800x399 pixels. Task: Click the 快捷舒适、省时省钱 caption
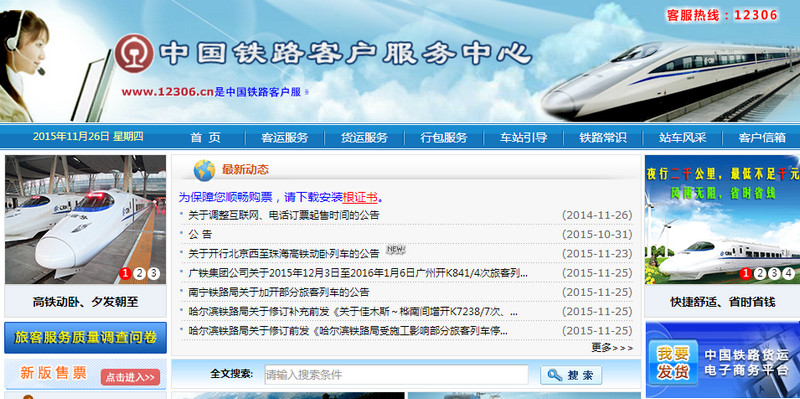point(722,302)
